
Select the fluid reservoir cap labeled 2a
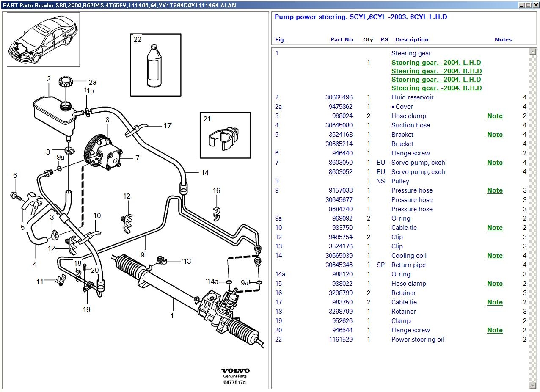click(66, 81)
